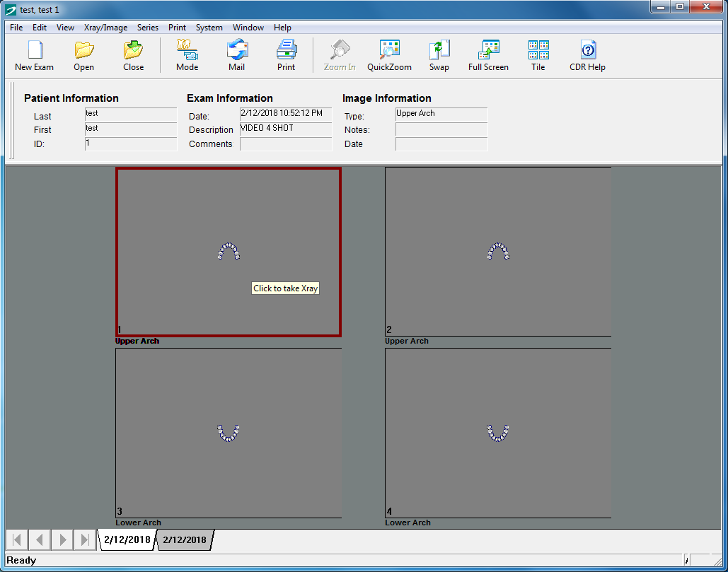Image resolution: width=728 pixels, height=572 pixels.
Task: Click the Patient Information heading
Action: 71,98
